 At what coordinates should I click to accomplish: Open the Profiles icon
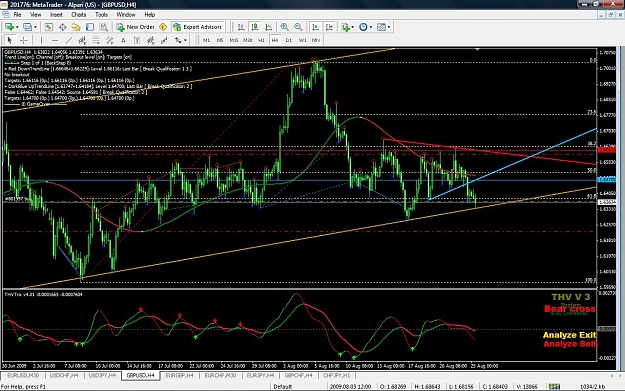pos(27,27)
